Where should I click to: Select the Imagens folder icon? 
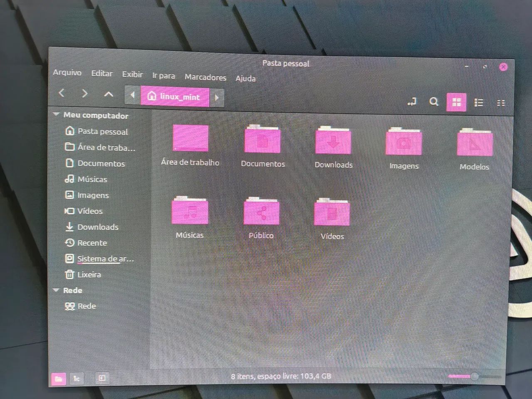[404, 141]
